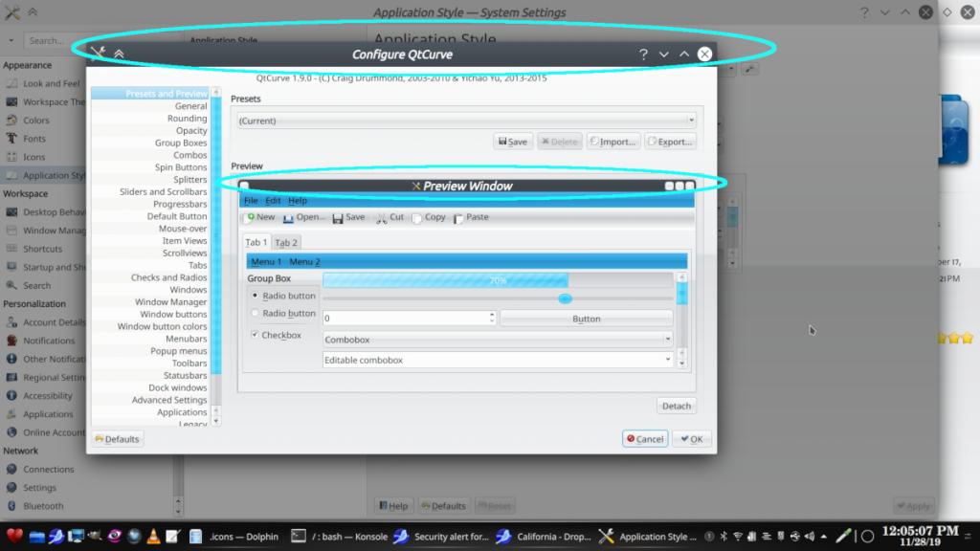Select the first Radio button in Group Box
Viewport: 980px width, 551px height.
click(255, 296)
